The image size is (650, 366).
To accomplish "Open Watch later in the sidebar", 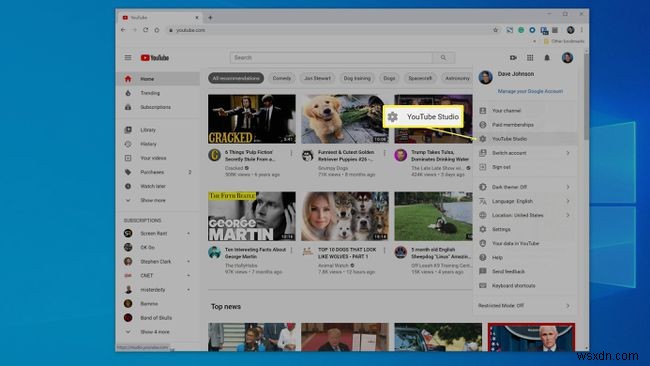I will [x=158, y=186].
